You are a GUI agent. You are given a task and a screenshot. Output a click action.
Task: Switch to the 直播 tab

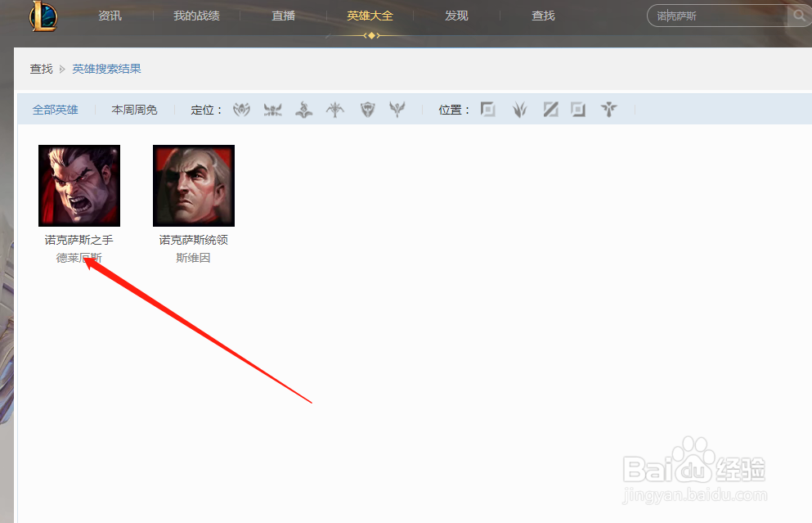click(x=283, y=16)
